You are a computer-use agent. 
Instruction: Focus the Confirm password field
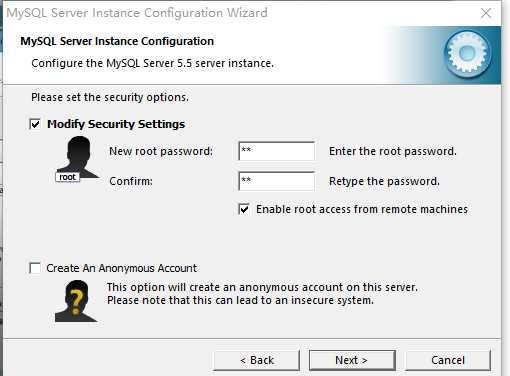tap(277, 181)
